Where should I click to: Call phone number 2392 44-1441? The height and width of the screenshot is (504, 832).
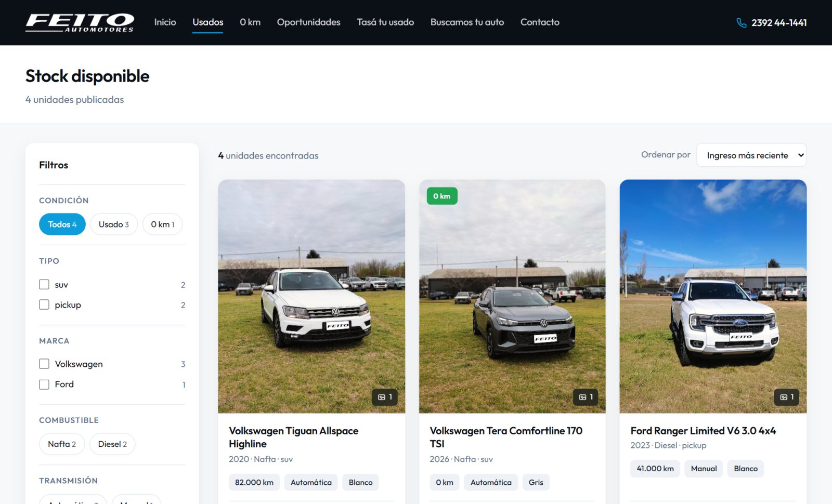point(779,23)
